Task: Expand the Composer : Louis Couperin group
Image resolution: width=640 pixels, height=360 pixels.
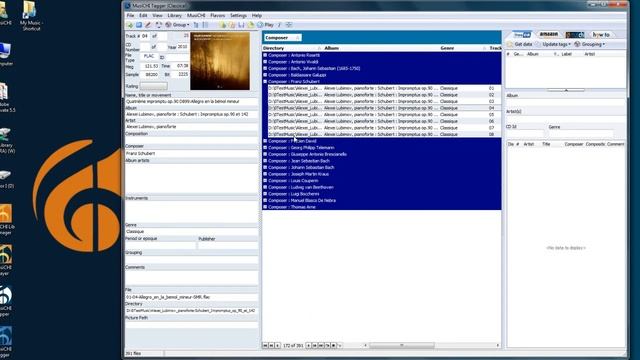Action: [265, 181]
